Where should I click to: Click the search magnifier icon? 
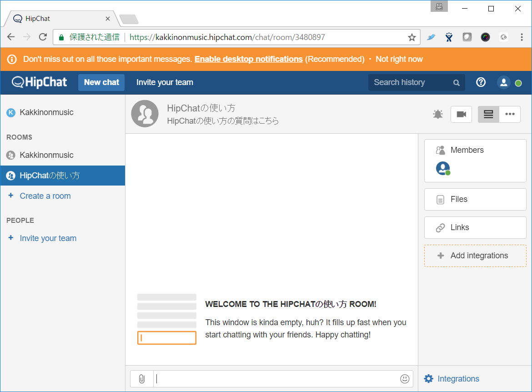[457, 83]
